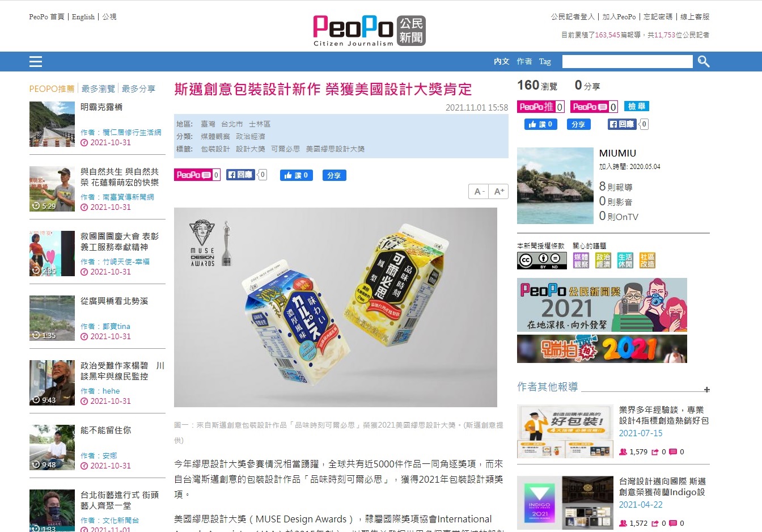Image resolution: width=762 pixels, height=532 pixels.
Task: Select 作者 search scope
Action: pyautogui.click(x=524, y=61)
